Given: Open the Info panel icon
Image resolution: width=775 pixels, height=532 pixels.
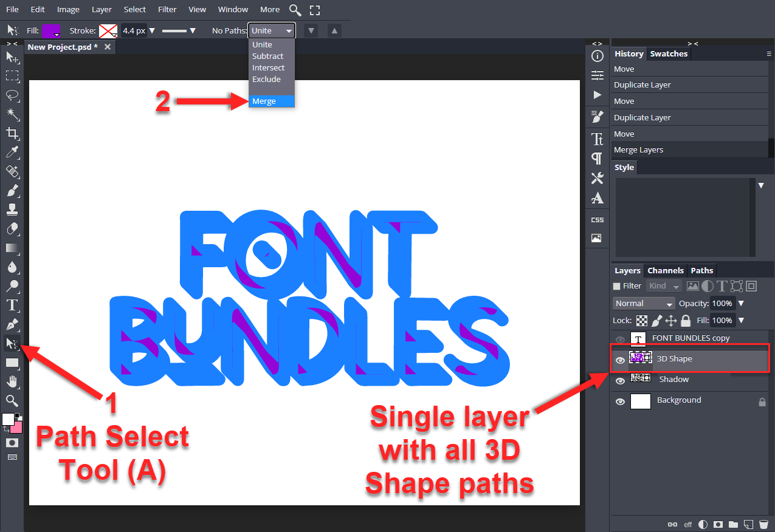Looking at the screenshot, I should pos(598,56).
